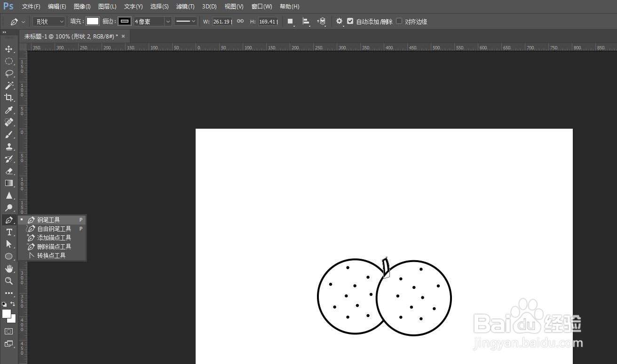Select the History Brush tool
Screen dimensions: 617x364
coord(9,159)
